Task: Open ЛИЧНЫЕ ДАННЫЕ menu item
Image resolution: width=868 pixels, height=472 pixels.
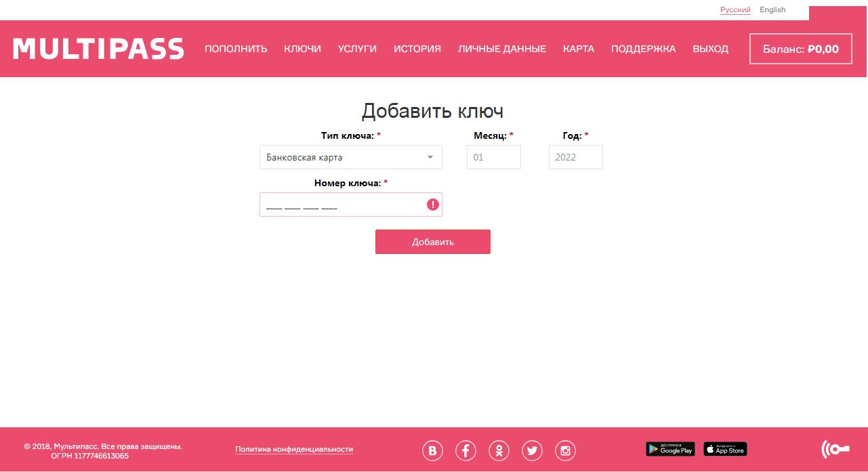Action: (502, 49)
